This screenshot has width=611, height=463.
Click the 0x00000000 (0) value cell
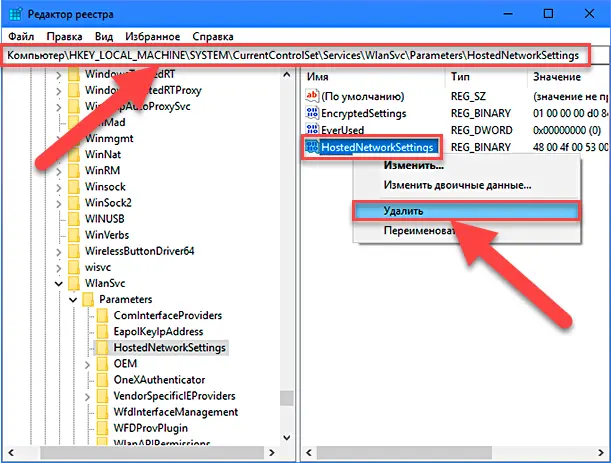coord(567,130)
